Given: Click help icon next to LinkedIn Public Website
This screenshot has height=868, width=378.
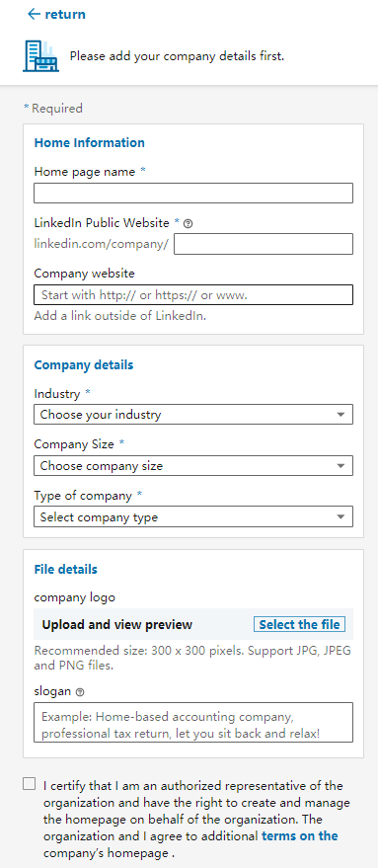Looking at the screenshot, I should coord(189,223).
